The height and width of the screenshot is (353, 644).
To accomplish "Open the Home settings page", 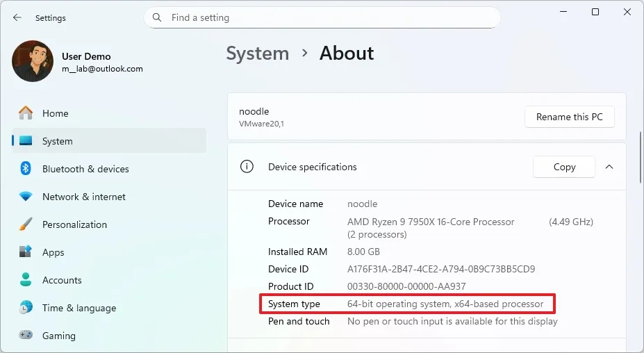I will 109,113.
